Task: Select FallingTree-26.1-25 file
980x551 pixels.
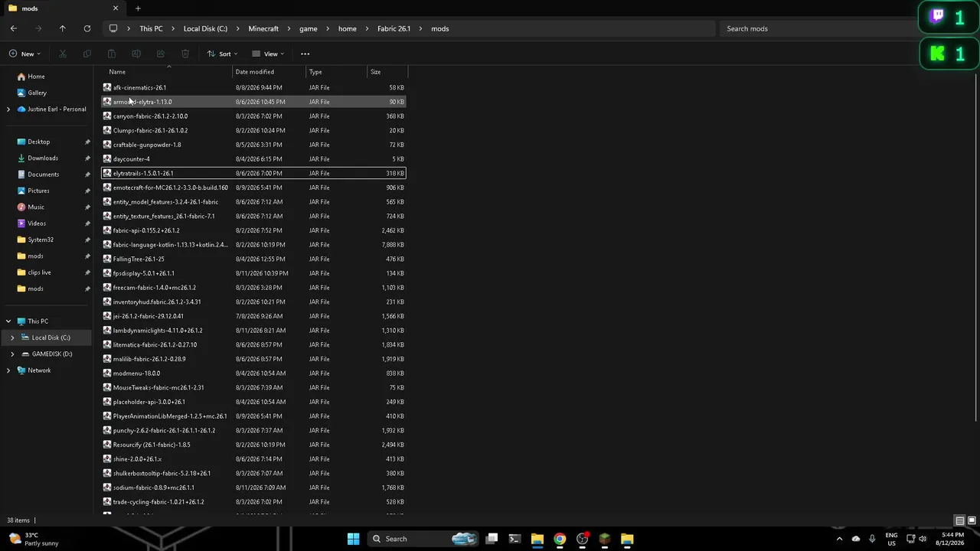Action: pyautogui.click(x=253, y=259)
